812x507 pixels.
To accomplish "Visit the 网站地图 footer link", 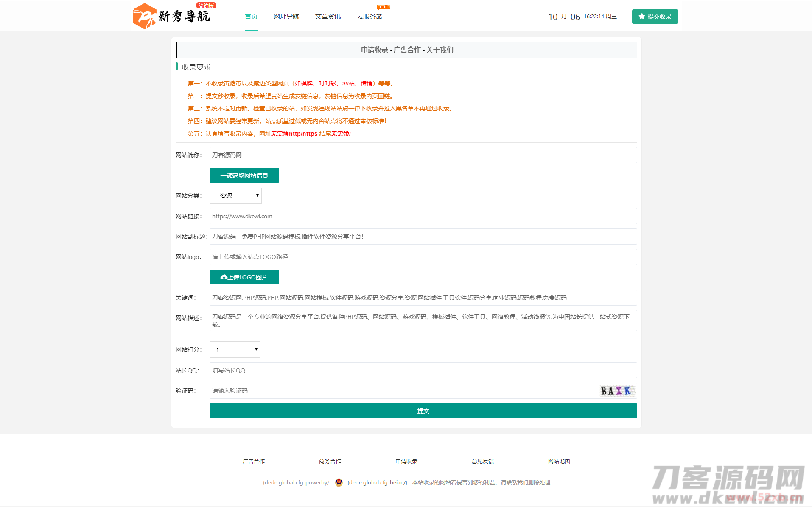I will tap(559, 461).
